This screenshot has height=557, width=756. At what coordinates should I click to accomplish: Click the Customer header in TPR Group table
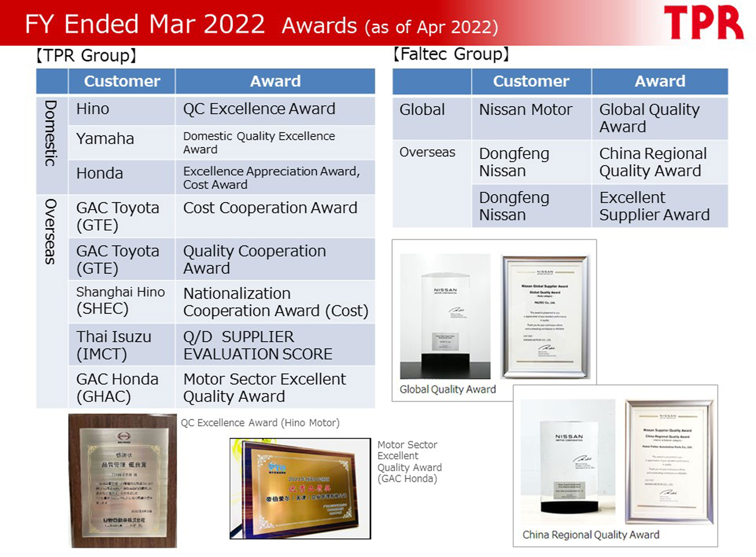122,81
